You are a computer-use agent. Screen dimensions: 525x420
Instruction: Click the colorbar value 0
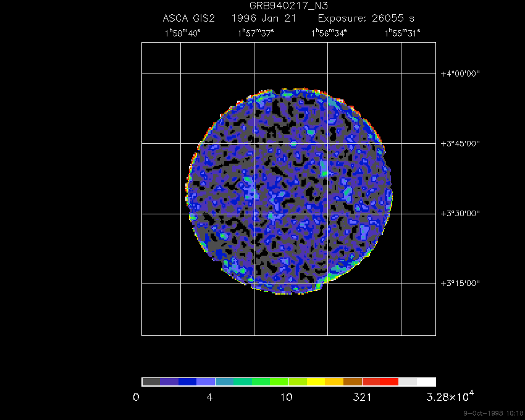tap(136, 398)
